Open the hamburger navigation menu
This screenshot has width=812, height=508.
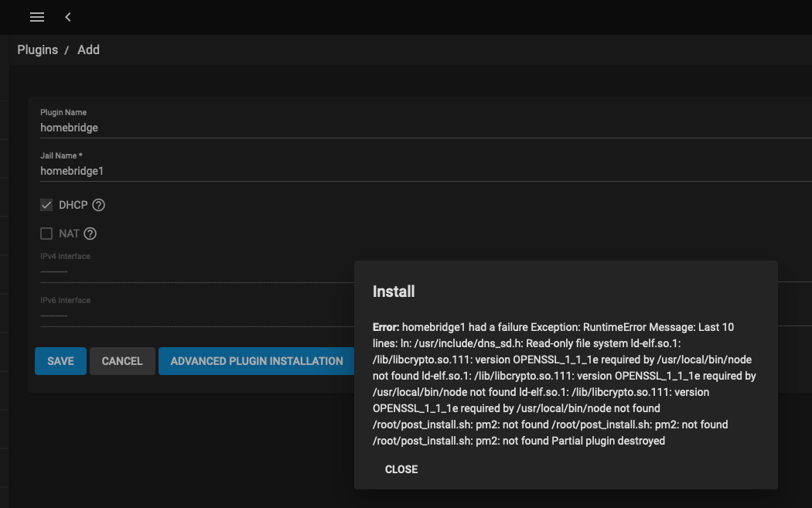(37, 17)
